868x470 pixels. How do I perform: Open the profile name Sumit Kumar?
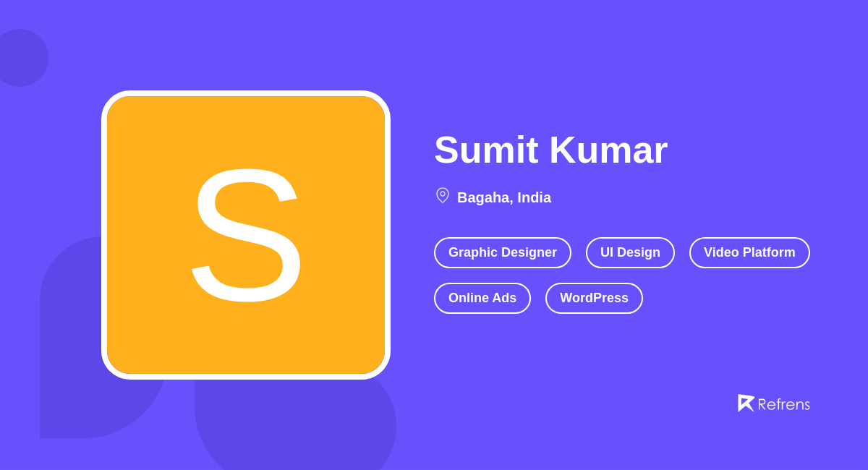(x=550, y=150)
